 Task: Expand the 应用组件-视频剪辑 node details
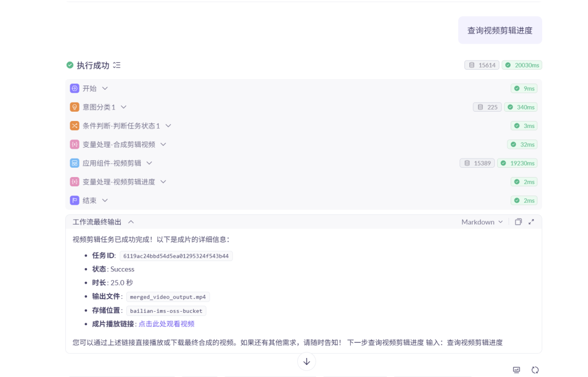[149, 163]
